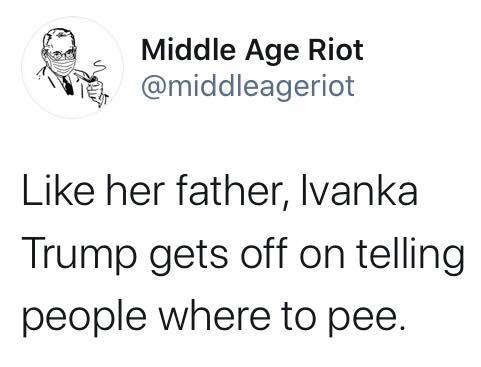
Task: Click the smoking pipe in the avatar drawing
Action: click(x=88, y=78)
